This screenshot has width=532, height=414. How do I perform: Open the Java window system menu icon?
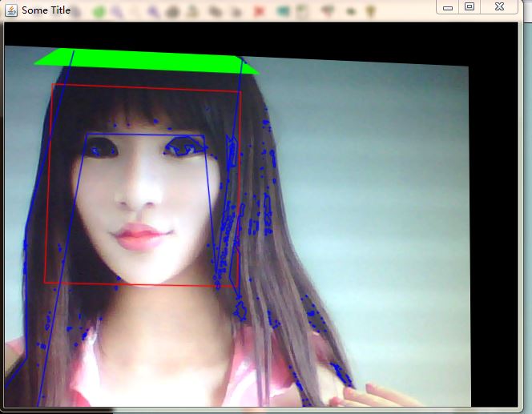tap(11, 10)
